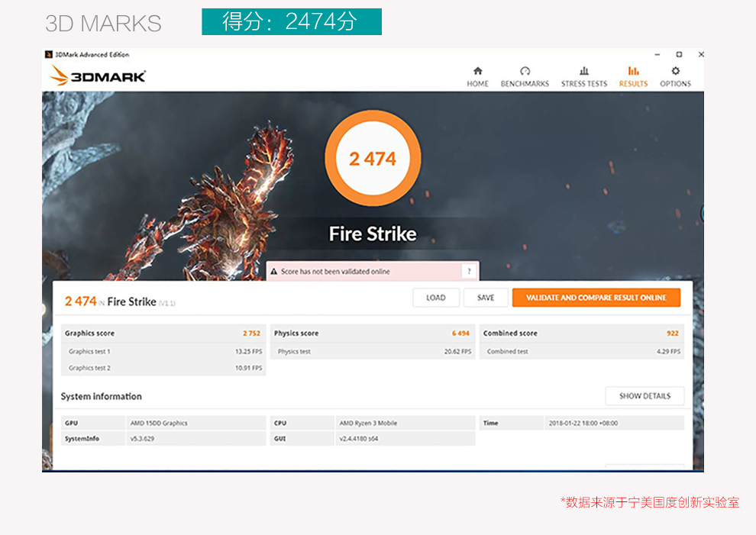Click the 3DMark logo
The width and height of the screenshot is (756, 535).
[x=98, y=76]
